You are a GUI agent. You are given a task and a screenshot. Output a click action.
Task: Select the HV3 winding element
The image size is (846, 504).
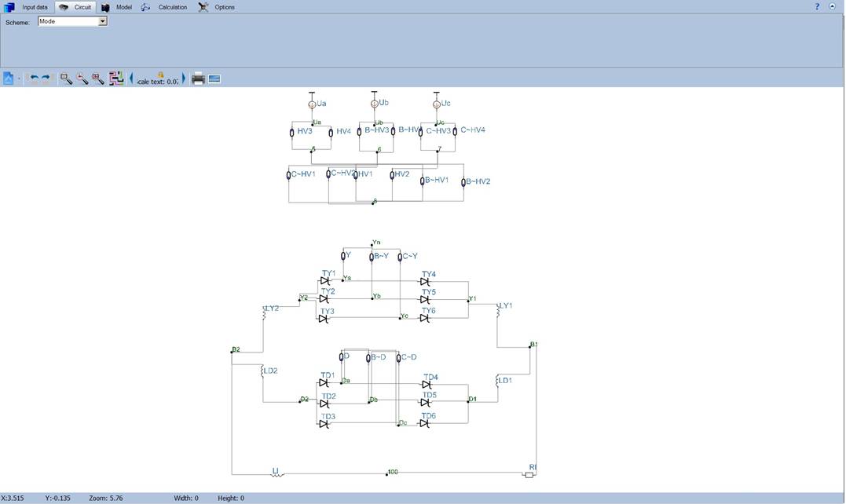point(292,133)
